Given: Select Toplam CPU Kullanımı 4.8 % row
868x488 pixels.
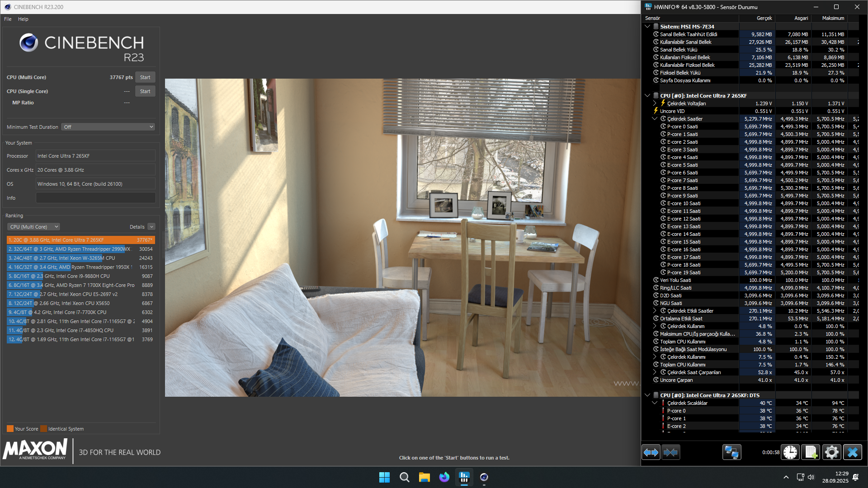Looking at the screenshot, I should pos(750,342).
